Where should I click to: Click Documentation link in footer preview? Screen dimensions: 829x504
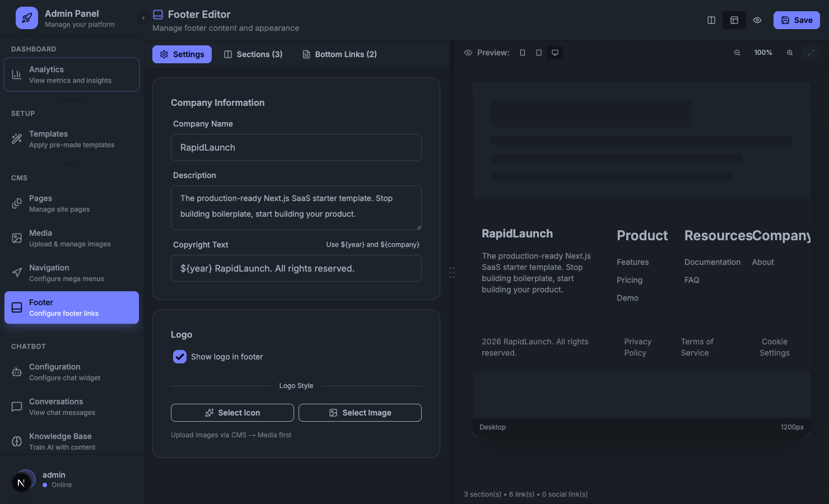712,262
